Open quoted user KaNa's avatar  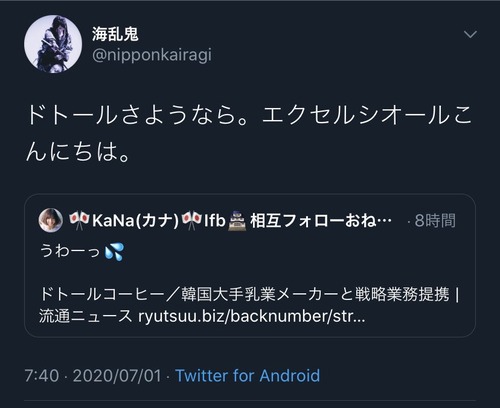(x=51, y=220)
